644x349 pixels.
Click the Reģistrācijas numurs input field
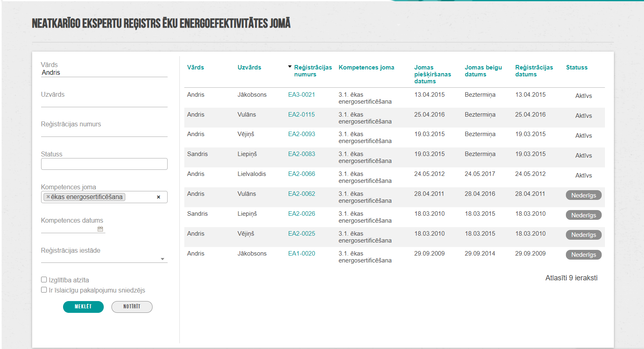point(104,132)
